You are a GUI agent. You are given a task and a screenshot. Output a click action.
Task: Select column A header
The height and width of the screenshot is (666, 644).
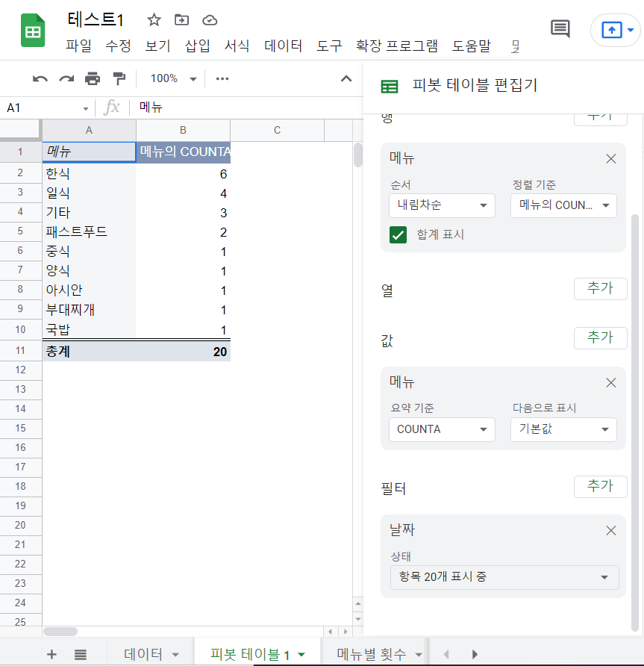point(89,130)
